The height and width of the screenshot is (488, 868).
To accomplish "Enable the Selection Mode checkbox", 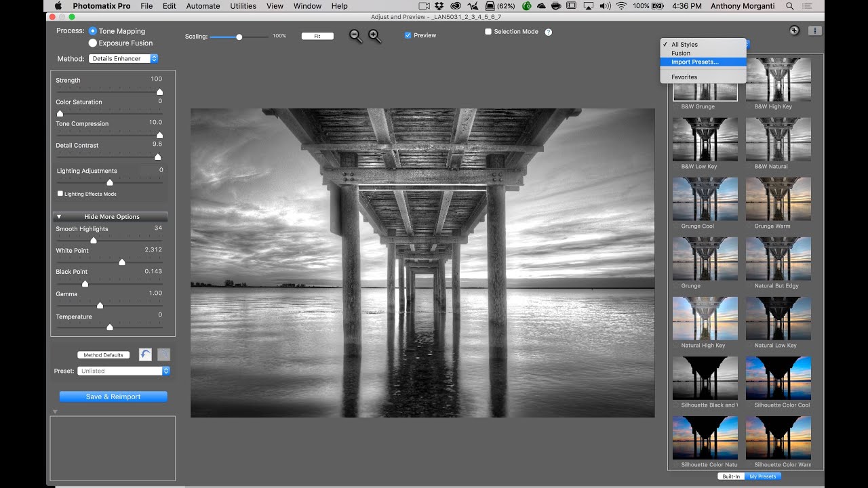I will pos(488,32).
